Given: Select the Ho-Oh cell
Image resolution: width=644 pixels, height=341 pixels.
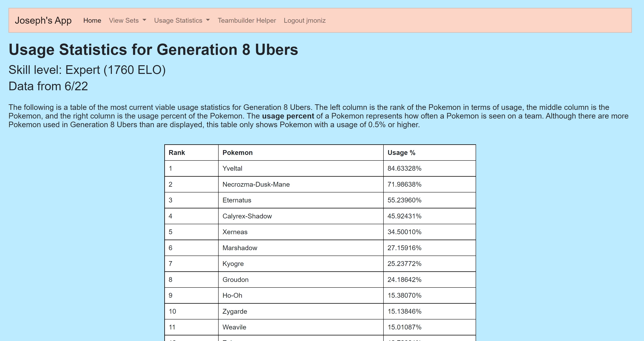Looking at the screenshot, I should click(232, 296).
